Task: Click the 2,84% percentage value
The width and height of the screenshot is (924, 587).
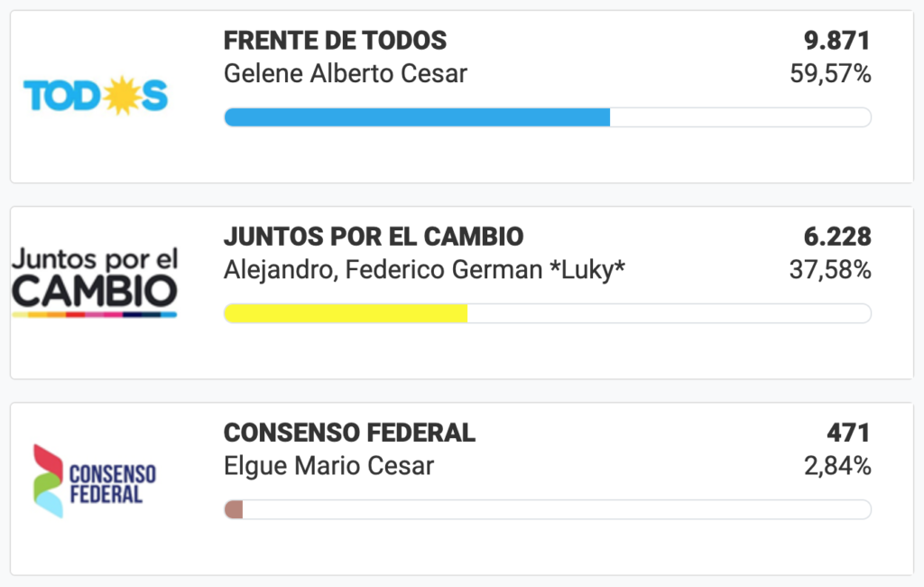Action: coord(837,465)
